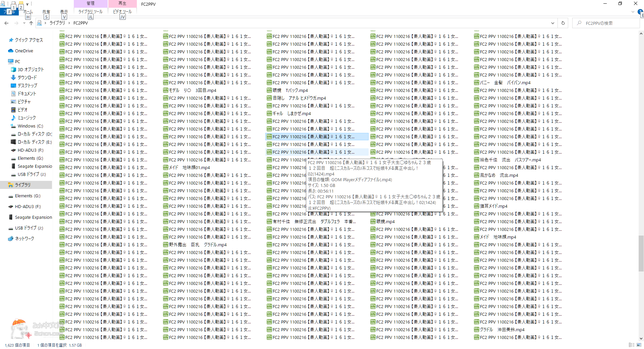Expand the address bar history dropdown
Viewport: 644px width, 349px height.
pos(552,23)
